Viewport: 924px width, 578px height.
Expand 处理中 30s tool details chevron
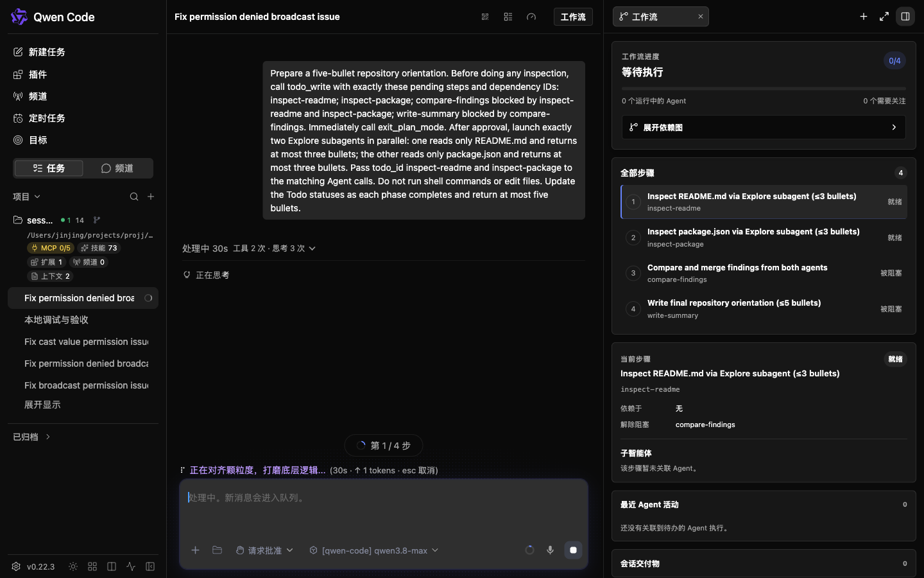pyautogui.click(x=312, y=249)
